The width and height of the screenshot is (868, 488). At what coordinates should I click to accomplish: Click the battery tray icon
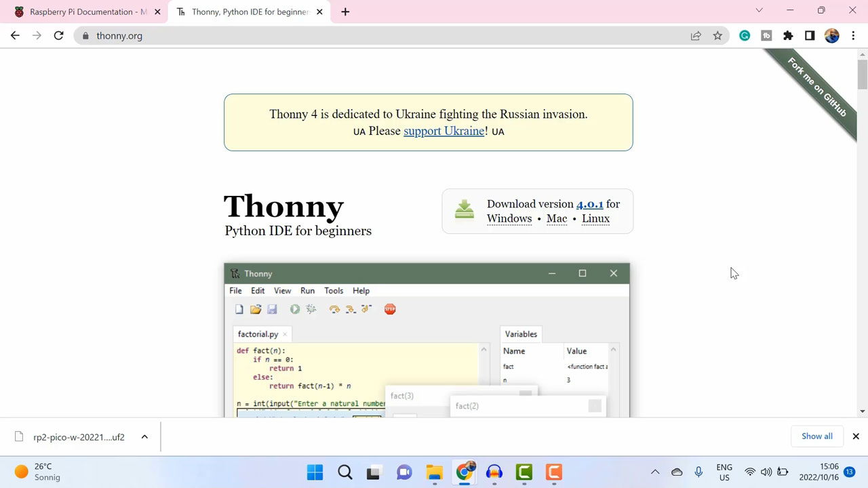(783, 472)
